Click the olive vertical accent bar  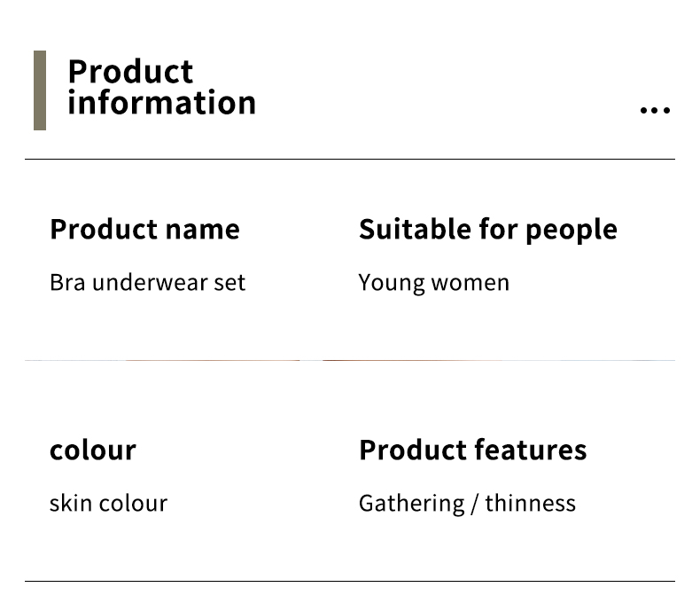pyautogui.click(x=40, y=90)
